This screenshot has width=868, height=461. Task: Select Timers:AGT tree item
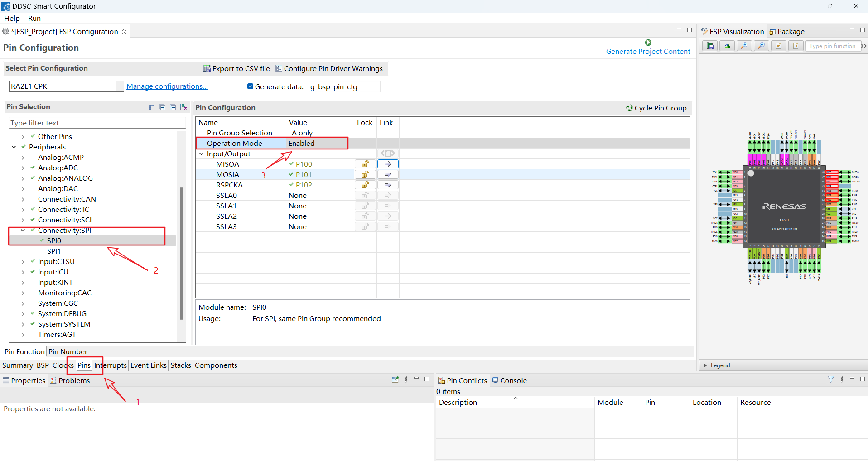click(x=57, y=335)
